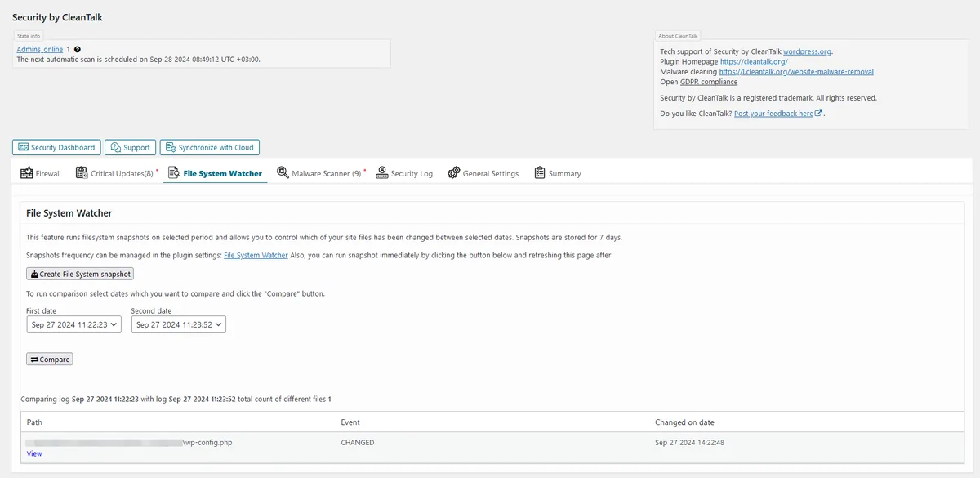Click the General Settings gears icon
This screenshot has width=980, height=478.
pyautogui.click(x=453, y=173)
